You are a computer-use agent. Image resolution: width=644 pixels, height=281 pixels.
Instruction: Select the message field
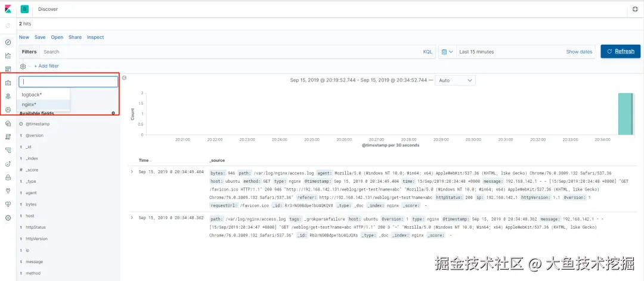(34, 262)
